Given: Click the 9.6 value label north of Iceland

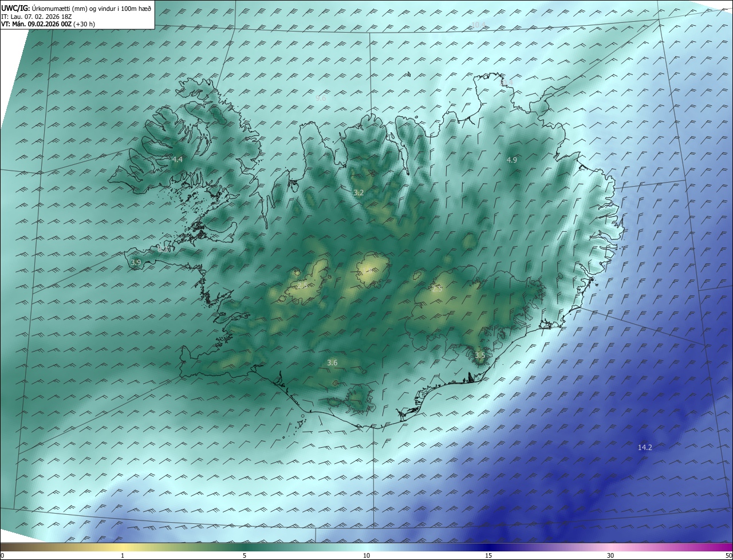Looking at the screenshot, I should tap(321, 98).
